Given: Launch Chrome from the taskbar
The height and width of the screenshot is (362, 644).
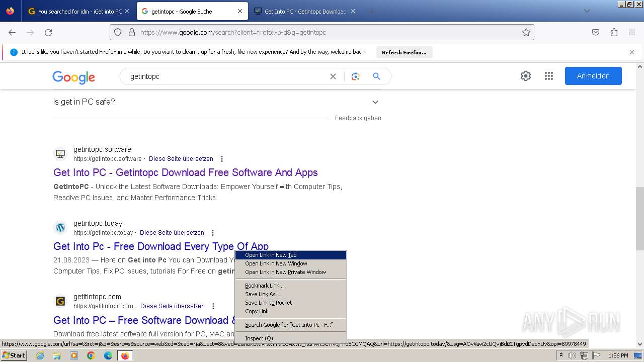Looking at the screenshot, I should click(x=91, y=355).
